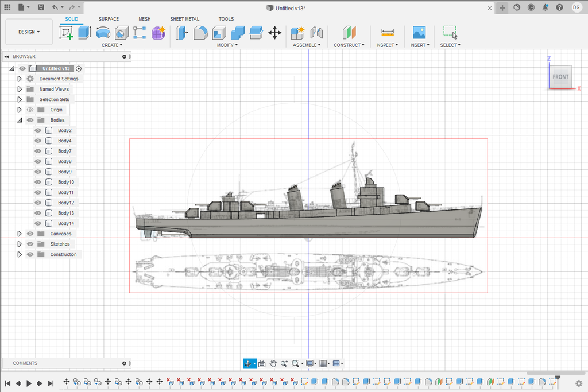The height and width of the screenshot is (392, 588).
Task: Hide Body10 in the Bodies list
Action: pyautogui.click(x=38, y=182)
